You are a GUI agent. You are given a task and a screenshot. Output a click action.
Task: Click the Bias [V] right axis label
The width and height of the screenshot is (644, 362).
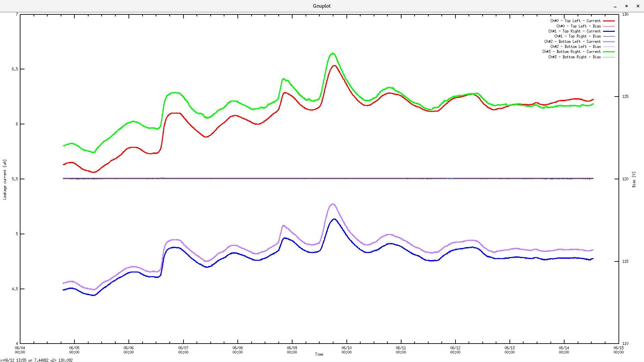click(x=634, y=179)
